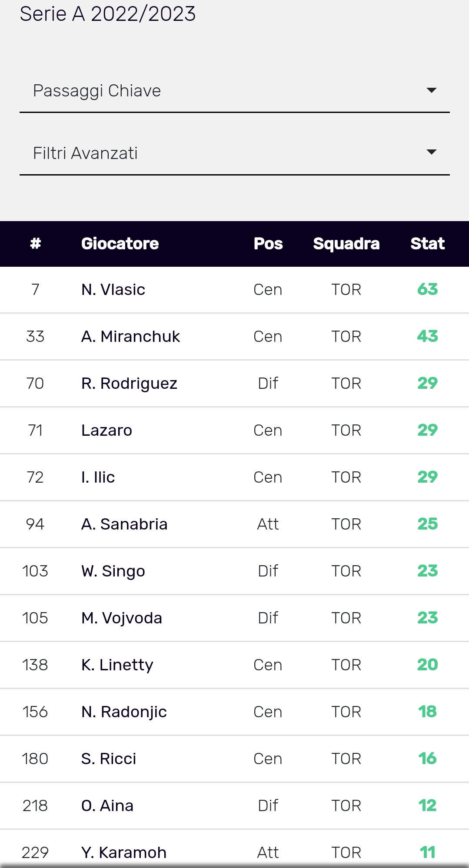Click the Passaggi Chiave dropdown arrow

(431, 90)
